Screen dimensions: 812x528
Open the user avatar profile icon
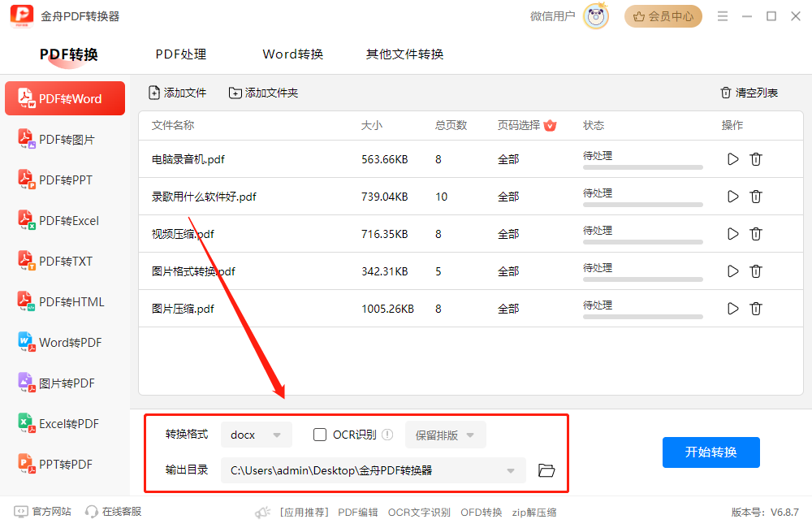[596, 16]
